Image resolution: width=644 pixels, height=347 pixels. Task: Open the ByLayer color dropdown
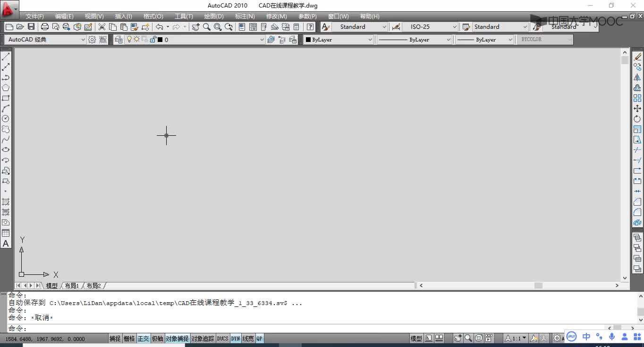339,40
